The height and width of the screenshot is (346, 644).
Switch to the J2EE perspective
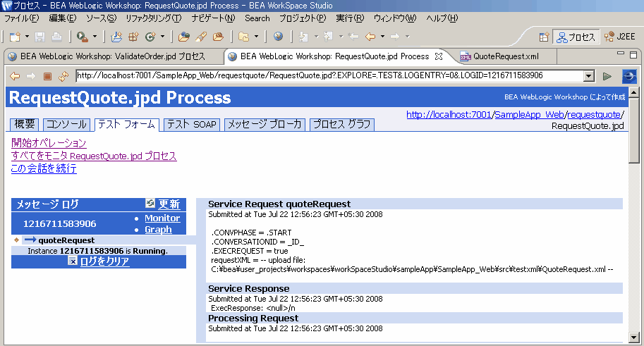pyautogui.click(x=620, y=37)
